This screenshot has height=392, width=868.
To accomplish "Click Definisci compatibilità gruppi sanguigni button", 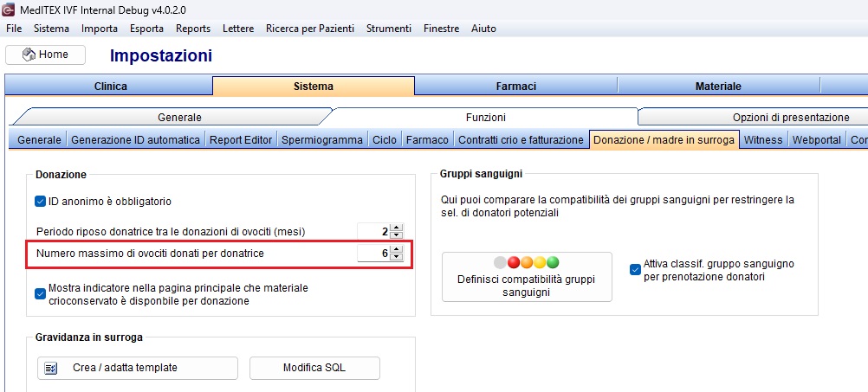I will tap(527, 277).
